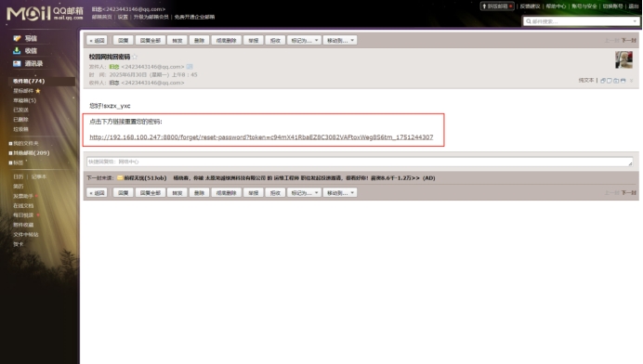This screenshot has height=364, width=643.
Task: Open the 移动到 dropdown in top toolbar
Action: (x=340, y=40)
